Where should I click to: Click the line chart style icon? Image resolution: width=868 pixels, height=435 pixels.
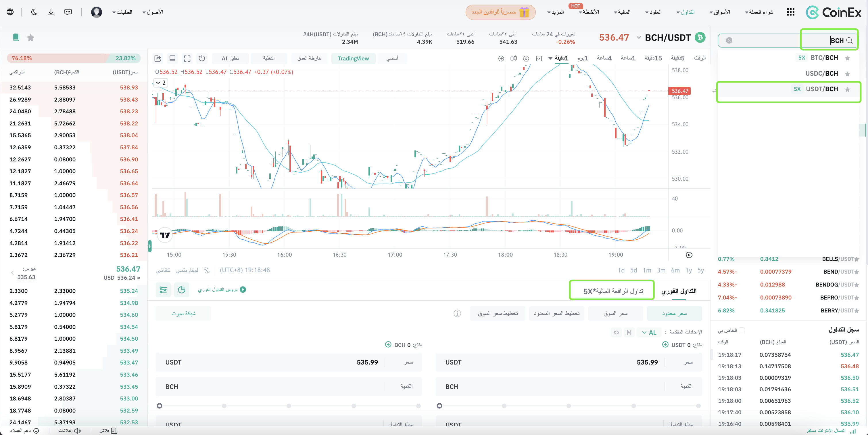tap(539, 58)
